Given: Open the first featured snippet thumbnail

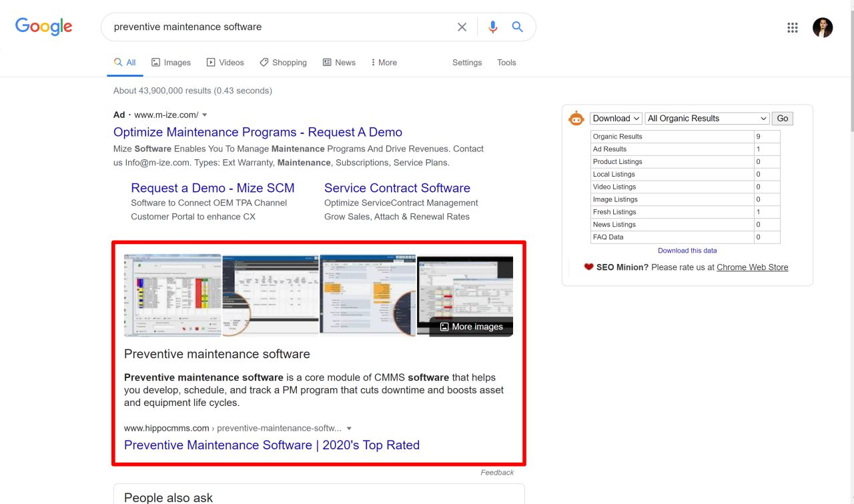Looking at the screenshot, I should pos(173,295).
